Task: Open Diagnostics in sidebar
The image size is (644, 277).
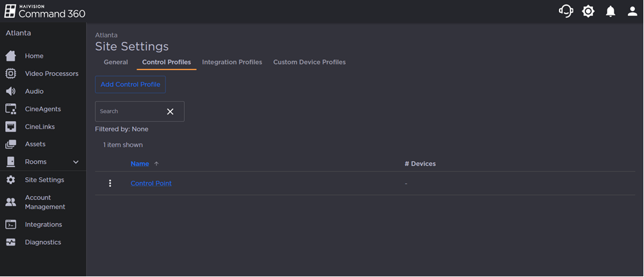Action: click(43, 242)
